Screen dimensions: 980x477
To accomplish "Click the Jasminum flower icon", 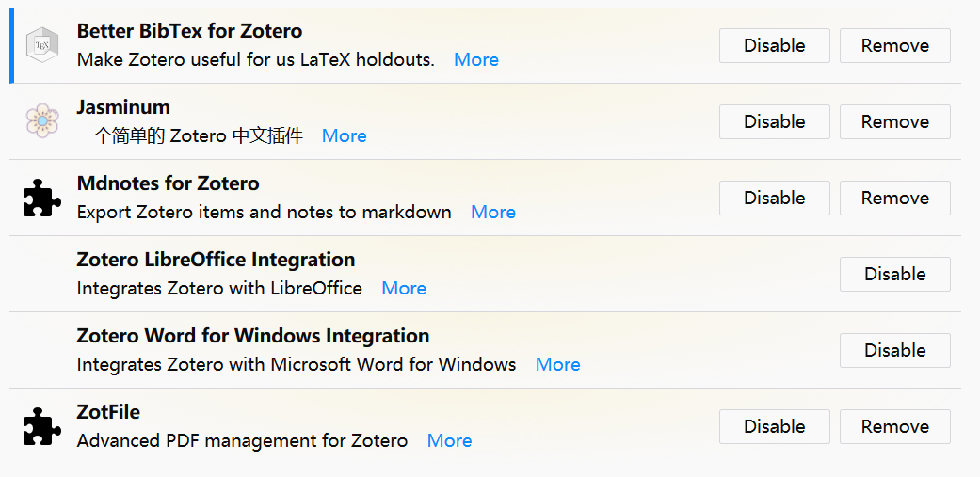I will [41, 121].
